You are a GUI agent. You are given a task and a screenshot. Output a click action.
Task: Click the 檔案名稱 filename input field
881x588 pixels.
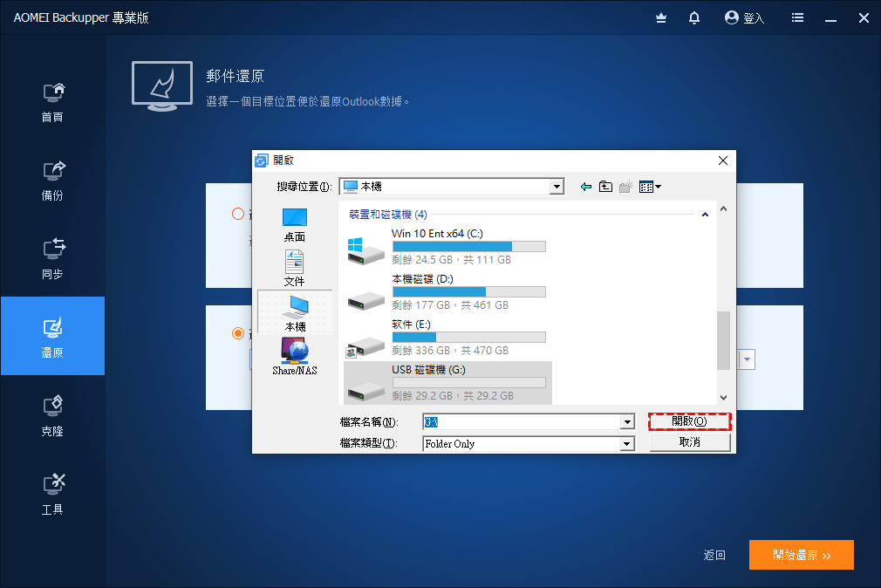[522, 421]
